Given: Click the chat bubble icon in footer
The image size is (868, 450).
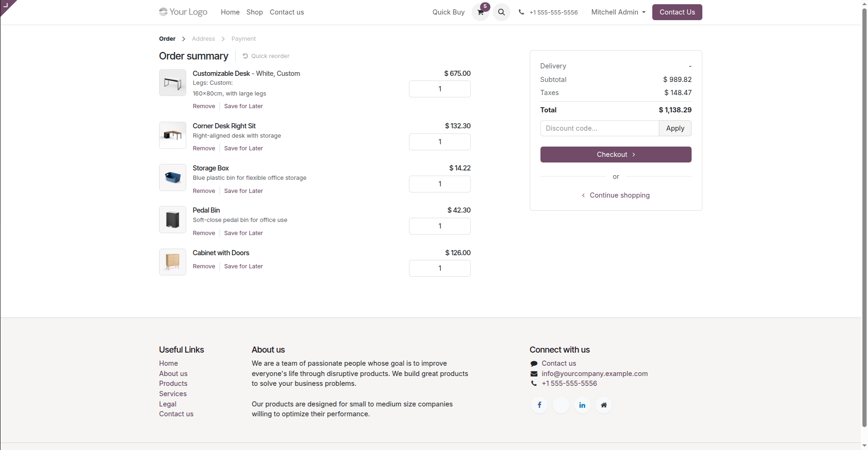Looking at the screenshot, I should pyautogui.click(x=534, y=364).
